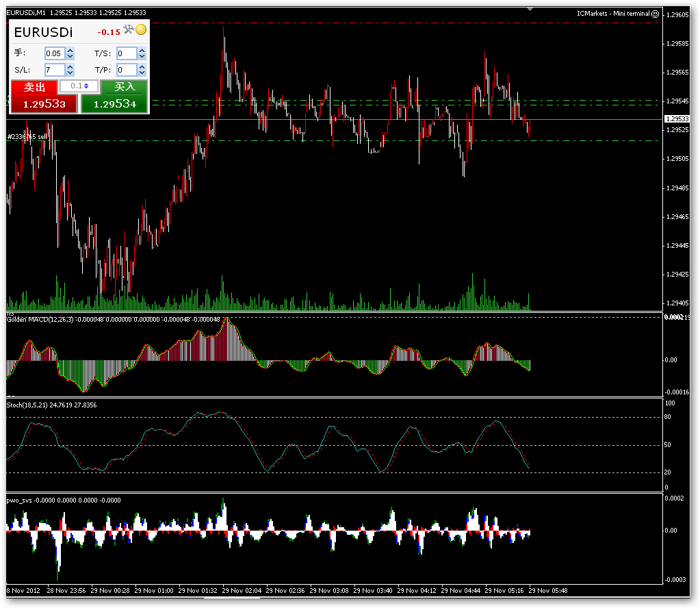Decrease T/S value with its down arrow
700x608 pixels.
[x=142, y=56]
